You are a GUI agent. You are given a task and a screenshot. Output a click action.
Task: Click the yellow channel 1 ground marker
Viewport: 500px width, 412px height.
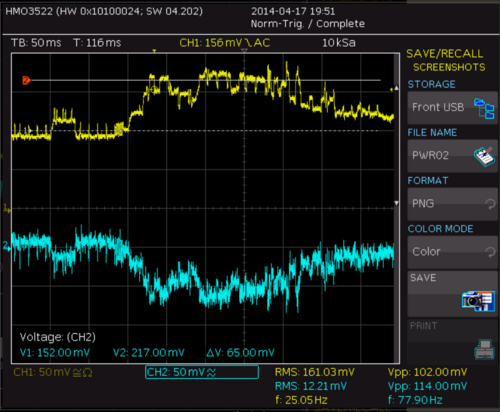(x=7, y=209)
